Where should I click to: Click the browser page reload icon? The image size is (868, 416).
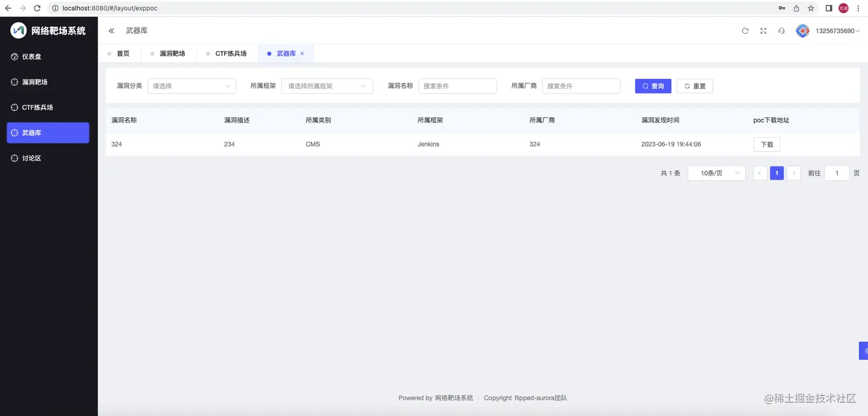click(x=37, y=8)
